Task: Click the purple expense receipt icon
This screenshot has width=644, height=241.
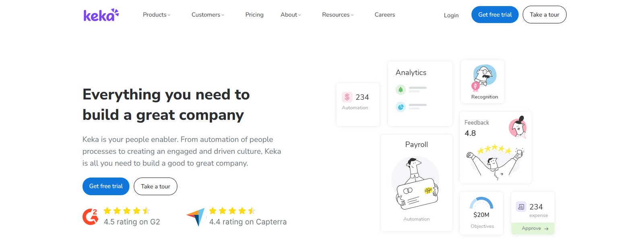Action: pyautogui.click(x=521, y=207)
